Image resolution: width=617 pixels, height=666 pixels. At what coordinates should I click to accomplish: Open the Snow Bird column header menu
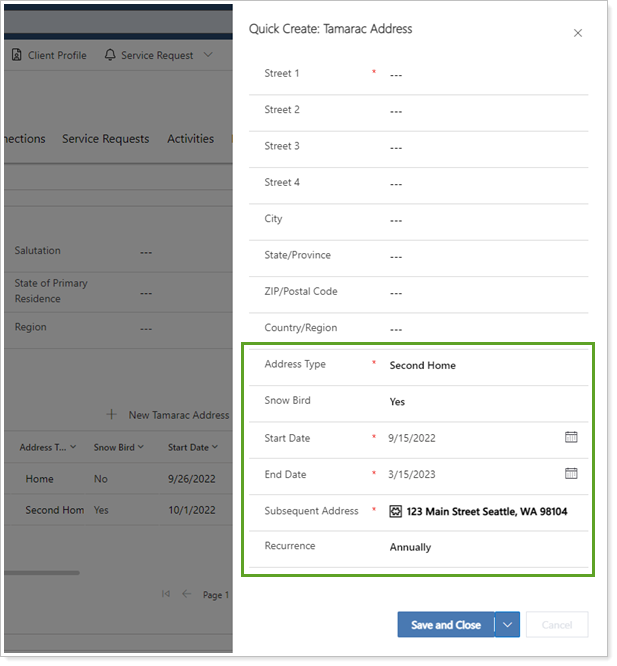coord(141,447)
